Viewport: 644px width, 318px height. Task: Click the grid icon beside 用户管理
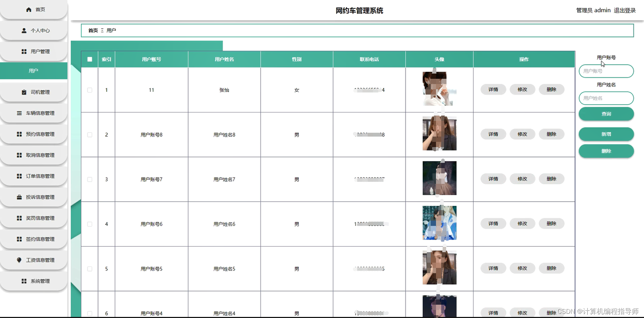24,51
